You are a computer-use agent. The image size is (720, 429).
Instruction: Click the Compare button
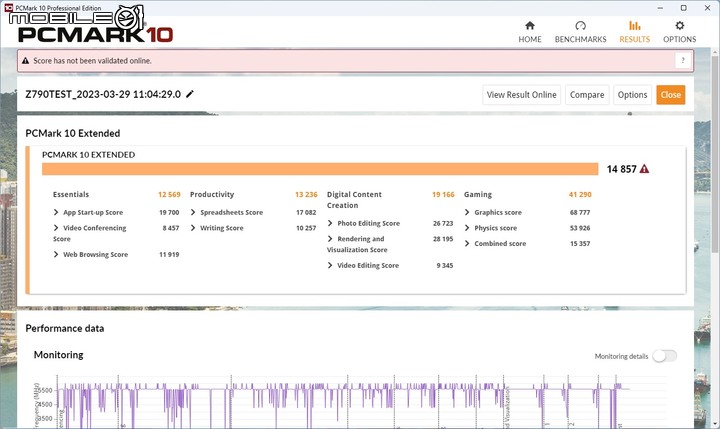587,95
